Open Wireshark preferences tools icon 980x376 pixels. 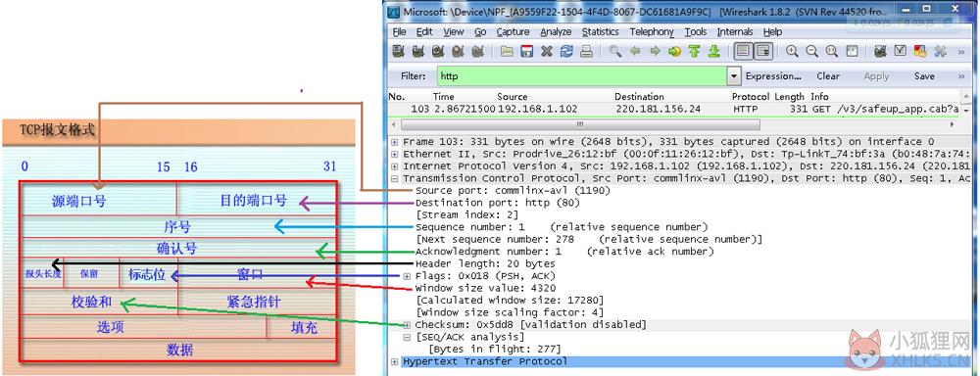(x=940, y=52)
